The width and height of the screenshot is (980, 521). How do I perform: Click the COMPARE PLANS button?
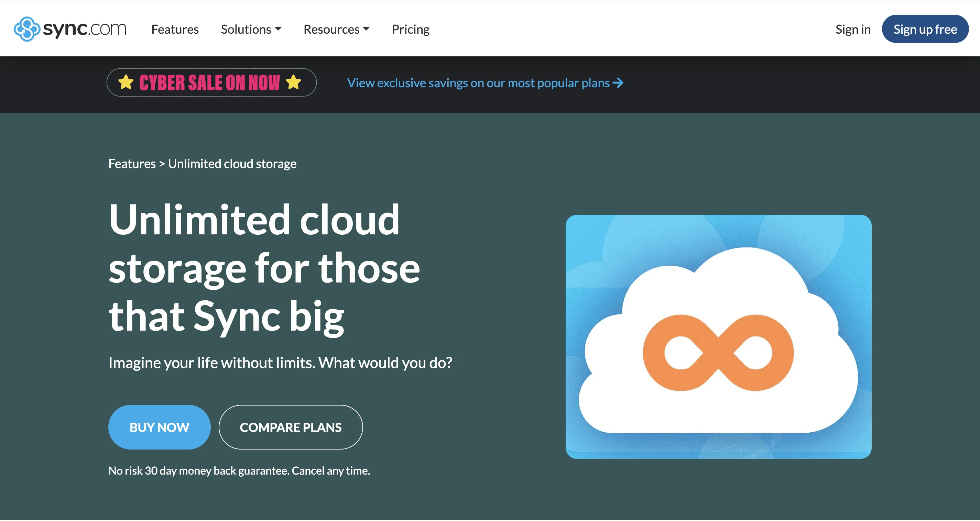290,427
